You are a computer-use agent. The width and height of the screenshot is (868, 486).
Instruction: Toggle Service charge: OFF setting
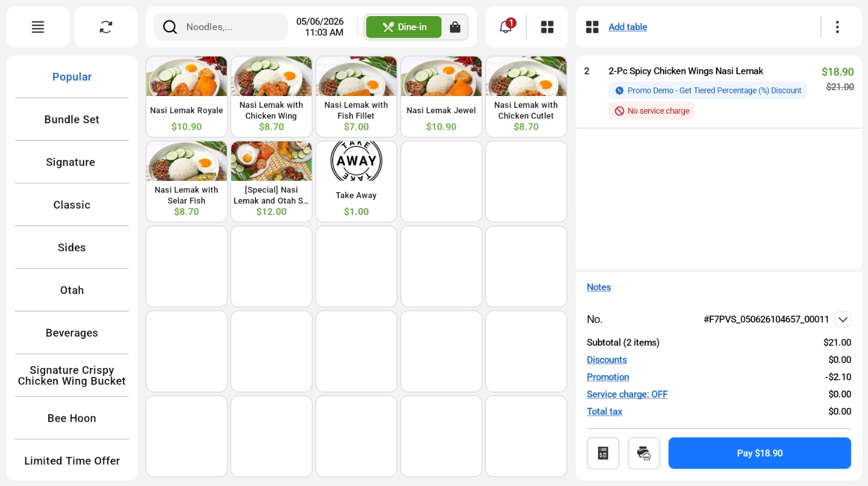(x=627, y=394)
